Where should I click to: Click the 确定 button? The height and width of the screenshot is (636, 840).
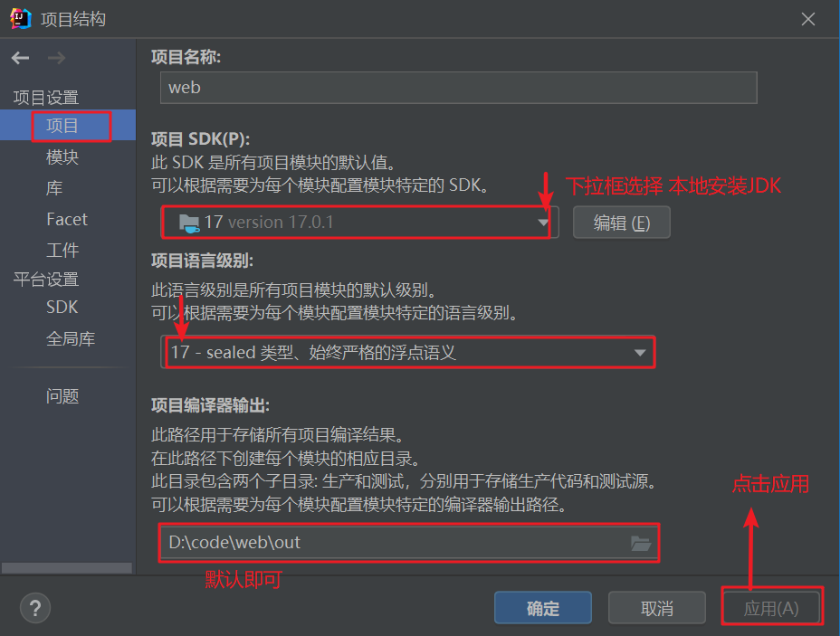click(x=543, y=608)
